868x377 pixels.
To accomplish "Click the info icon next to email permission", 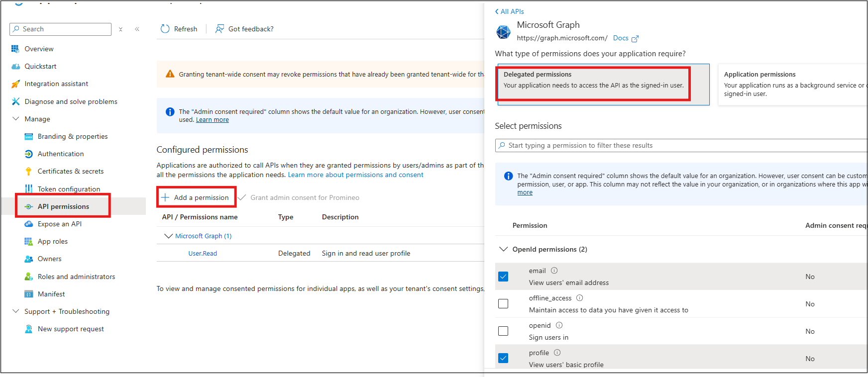I will pyautogui.click(x=554, y=271).
